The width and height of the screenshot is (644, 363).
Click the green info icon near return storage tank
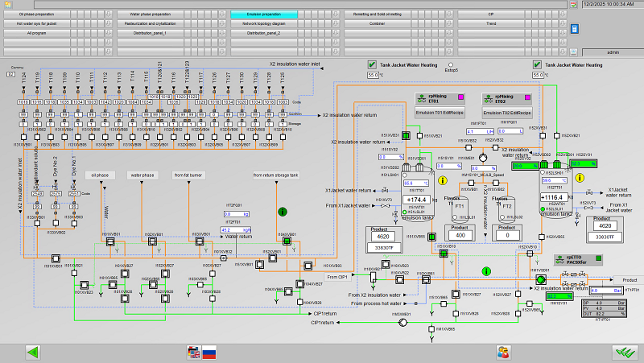pos(283,212)
